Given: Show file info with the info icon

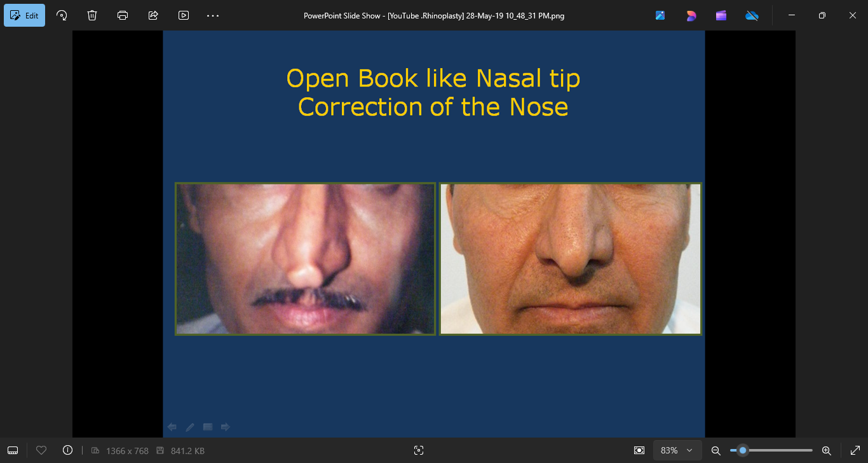Looking at the screenshot, I should 68,450.
